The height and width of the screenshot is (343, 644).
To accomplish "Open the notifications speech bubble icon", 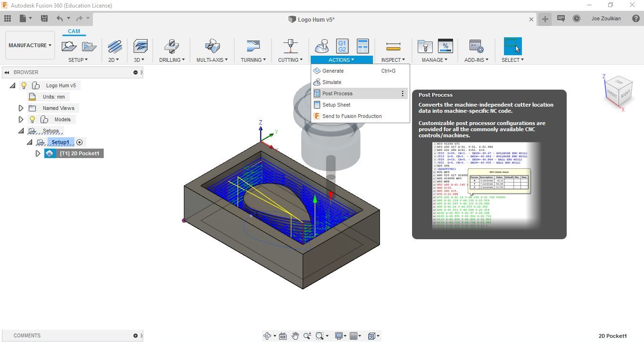I will (561, 18).
